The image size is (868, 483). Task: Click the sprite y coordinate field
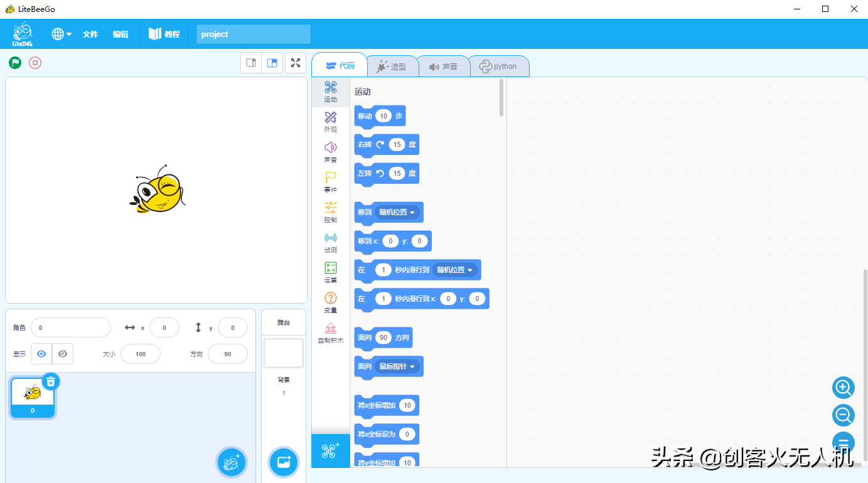(233, 327)
